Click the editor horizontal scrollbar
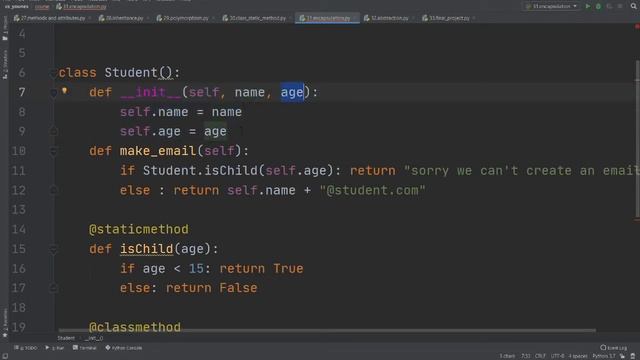Screen dimensions: 640x360 tap(327, 330)
